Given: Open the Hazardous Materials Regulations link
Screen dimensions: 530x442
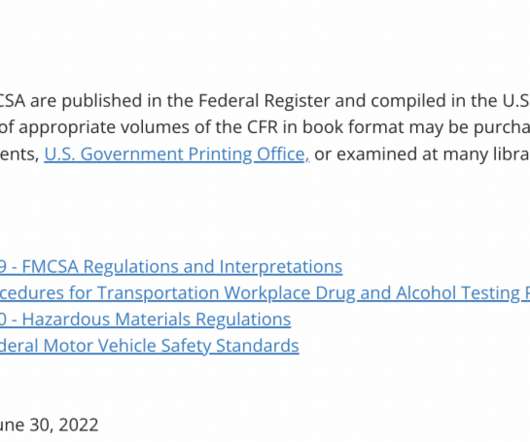Looking at the screenshot, I should [x=145, y=319].
